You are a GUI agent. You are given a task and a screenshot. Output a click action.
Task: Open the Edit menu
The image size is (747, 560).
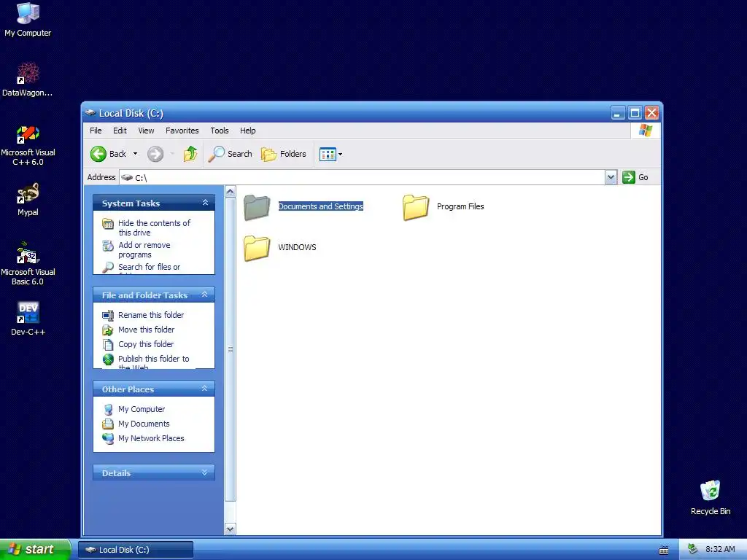pyautogui.click(x=120, y=131)
